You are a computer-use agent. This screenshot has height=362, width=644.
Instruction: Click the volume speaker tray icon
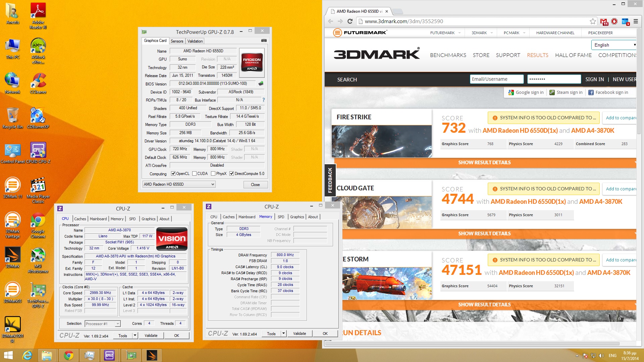[601, 356]
